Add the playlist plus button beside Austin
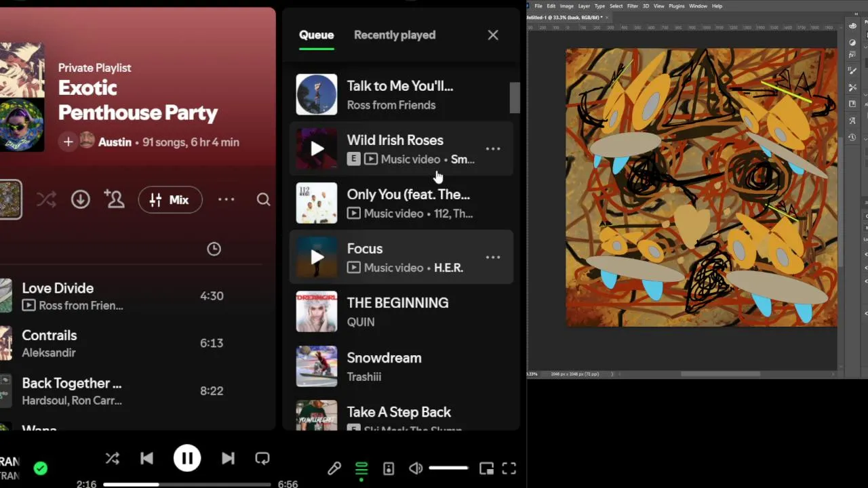The width and height of the screenshot is (868, 488). 68,142
